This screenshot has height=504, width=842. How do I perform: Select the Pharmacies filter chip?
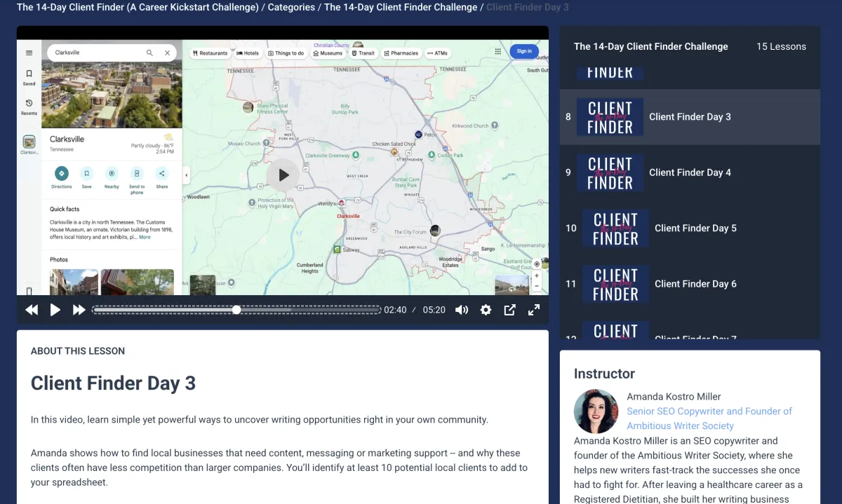(x=401, y=53)
